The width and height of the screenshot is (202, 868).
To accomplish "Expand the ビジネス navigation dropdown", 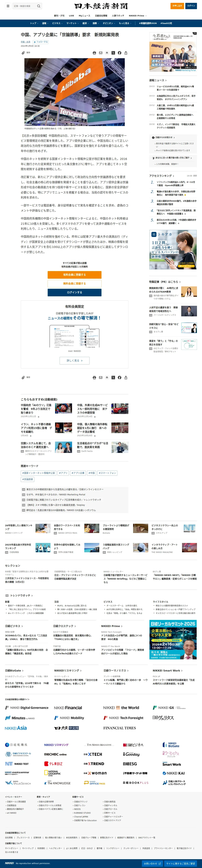I will (57, 23).
